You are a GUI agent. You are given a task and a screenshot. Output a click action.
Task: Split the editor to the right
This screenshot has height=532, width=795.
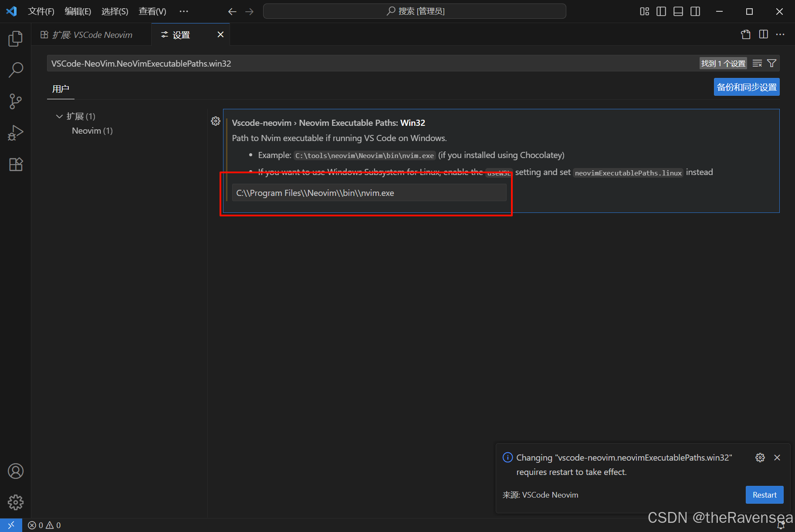763,34
